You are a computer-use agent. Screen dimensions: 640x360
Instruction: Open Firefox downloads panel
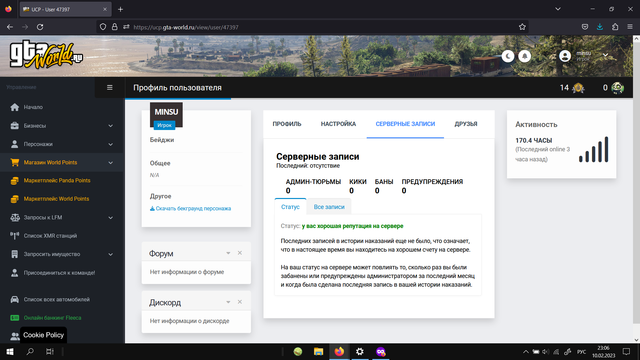point(600,27)
